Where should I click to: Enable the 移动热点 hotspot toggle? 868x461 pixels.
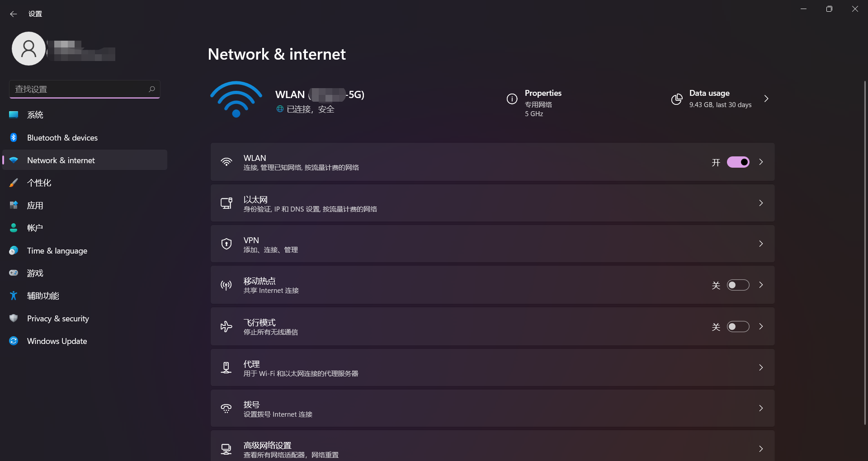(738, 285)
